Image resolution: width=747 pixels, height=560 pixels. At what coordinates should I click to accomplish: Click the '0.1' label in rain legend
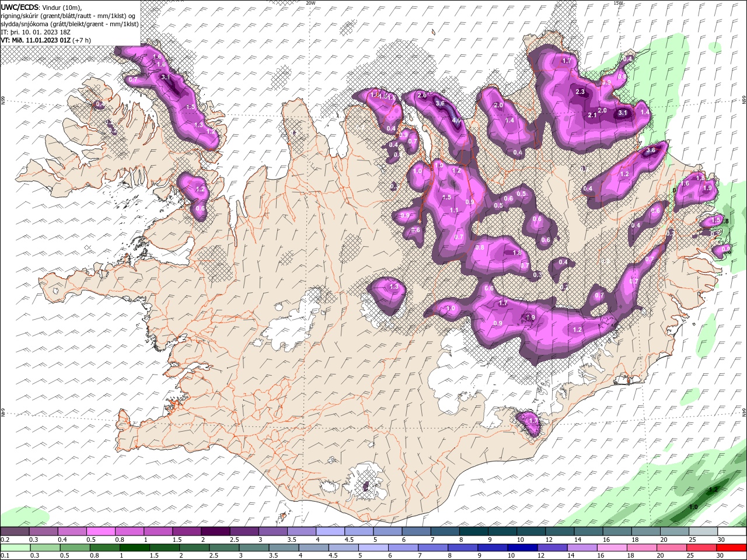click(x=5, y=556)
